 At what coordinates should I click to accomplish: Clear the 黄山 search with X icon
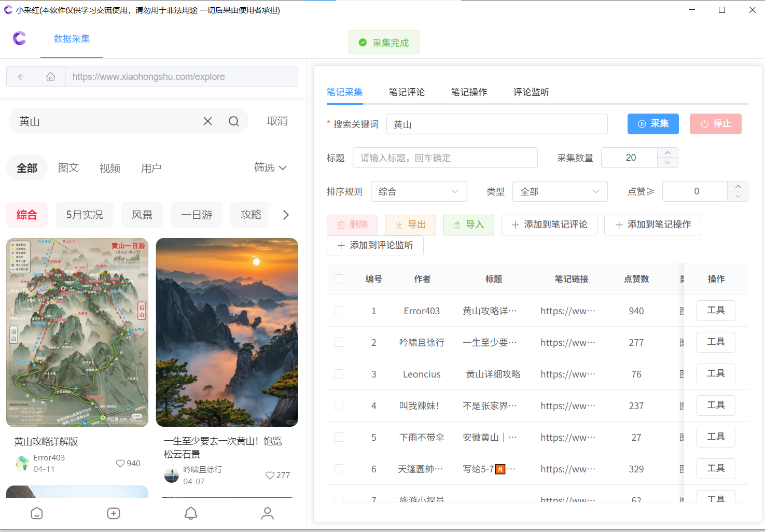[x=207, y=121]
